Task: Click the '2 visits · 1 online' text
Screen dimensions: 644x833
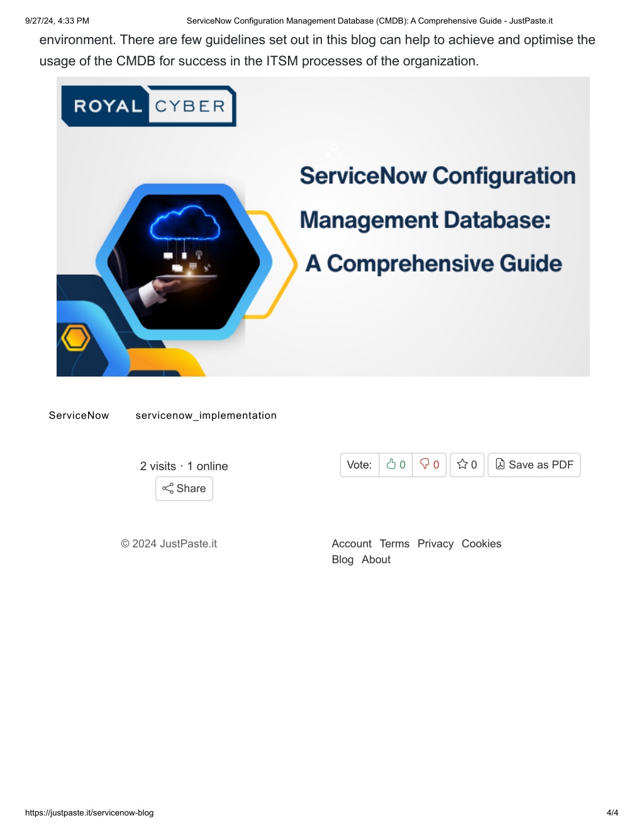Action: click(x=184, y=466)
